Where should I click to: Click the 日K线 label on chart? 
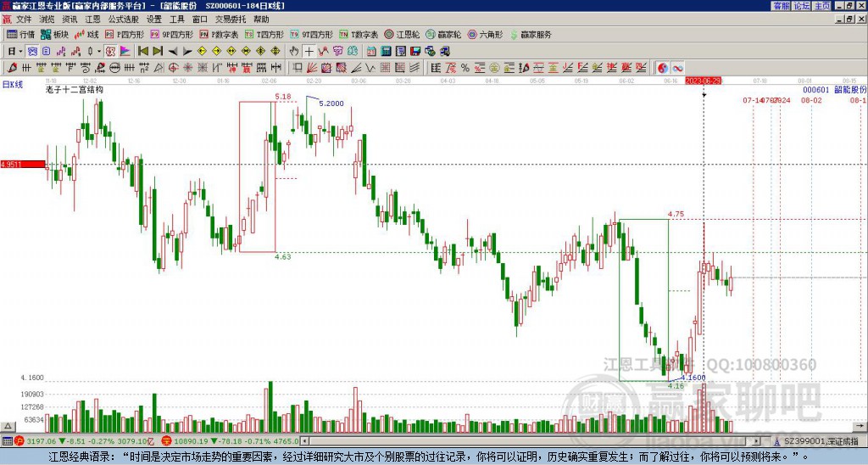pos(14,84)
